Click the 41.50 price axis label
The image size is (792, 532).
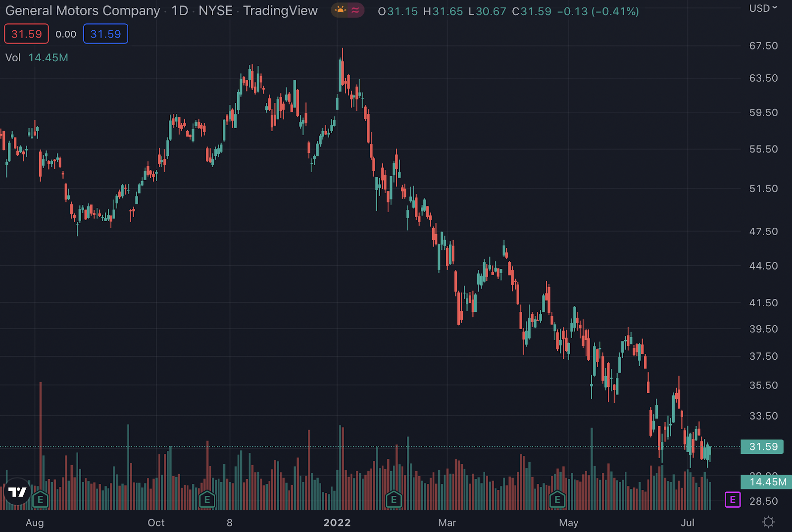(x=763, y=303)
